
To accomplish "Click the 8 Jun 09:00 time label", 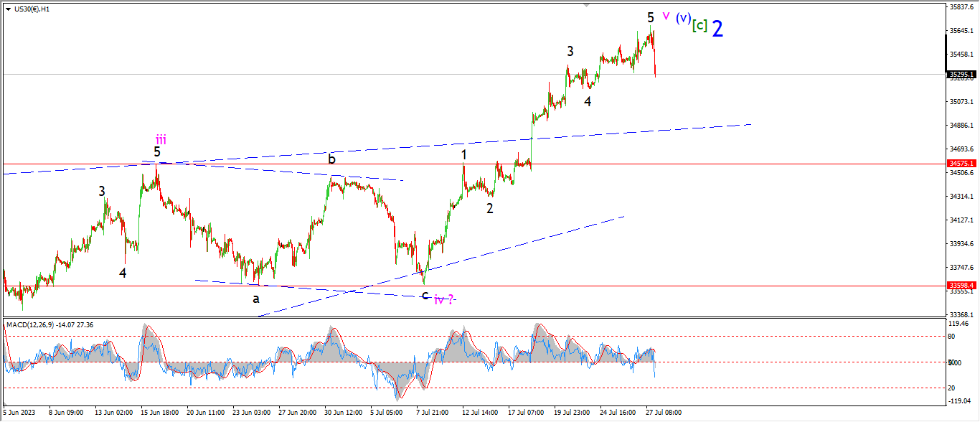I will [x=65, y=413].
